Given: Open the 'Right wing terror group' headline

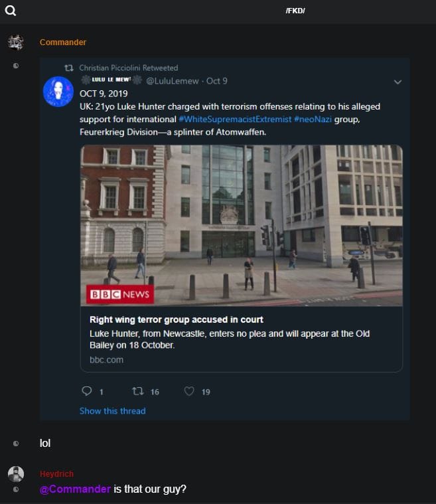Looking at the screenshot, I should coord(177,319).
